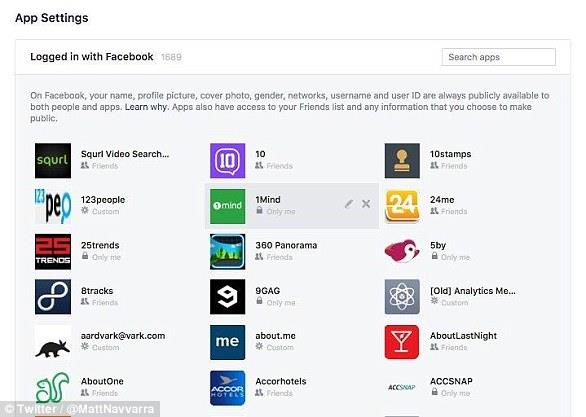586x417 pixels.
Task: Select the 360 Panorama app icon
Action: click(227, 252)
